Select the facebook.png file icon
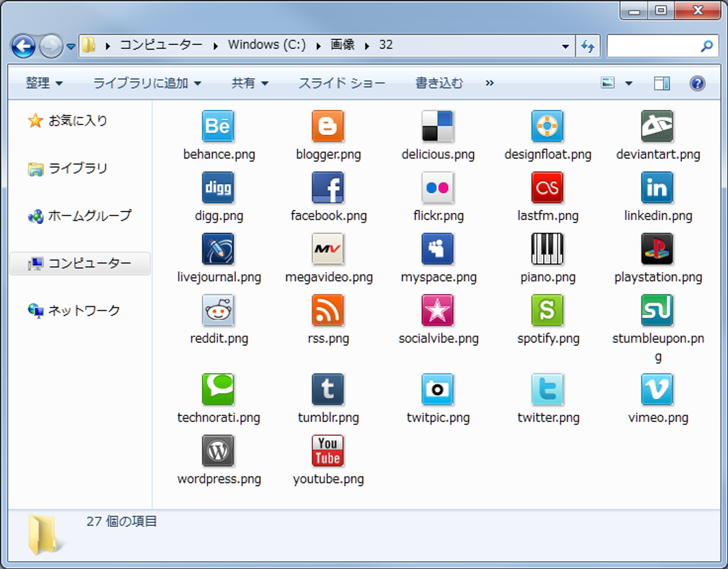728x569 pixels. [328, 187]
